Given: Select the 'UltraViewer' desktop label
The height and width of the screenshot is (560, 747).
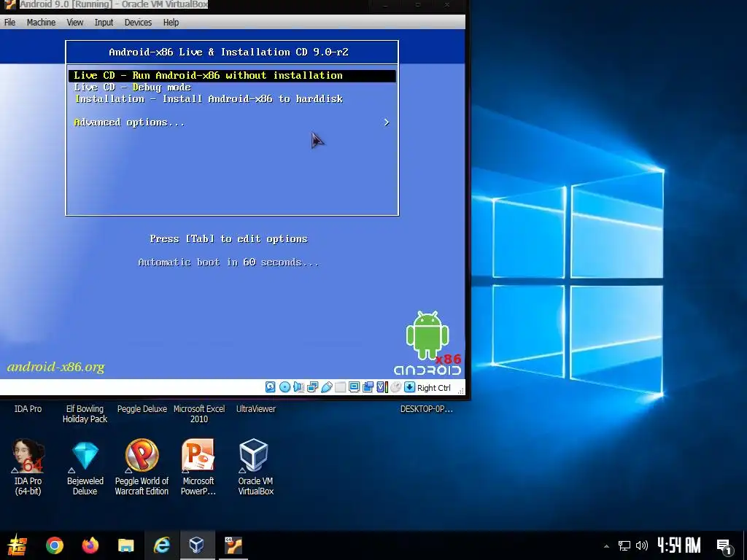Looking at the screenshot, I should [x=256, y=408].
